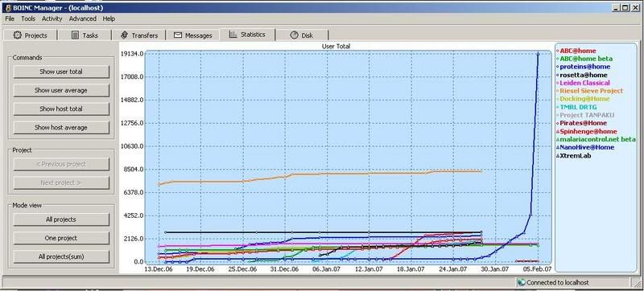Switch to One project mode view
The image size is (644, 291).
tap(61, 238)
